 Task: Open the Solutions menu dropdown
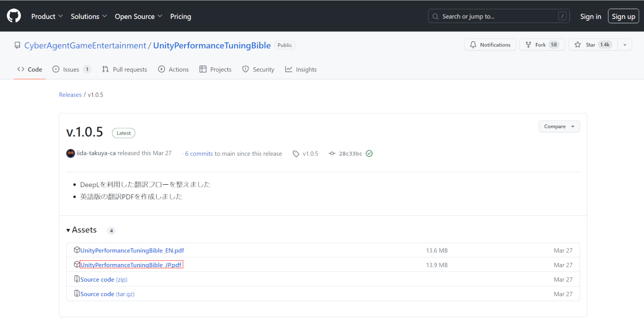[x=89, y=16]
